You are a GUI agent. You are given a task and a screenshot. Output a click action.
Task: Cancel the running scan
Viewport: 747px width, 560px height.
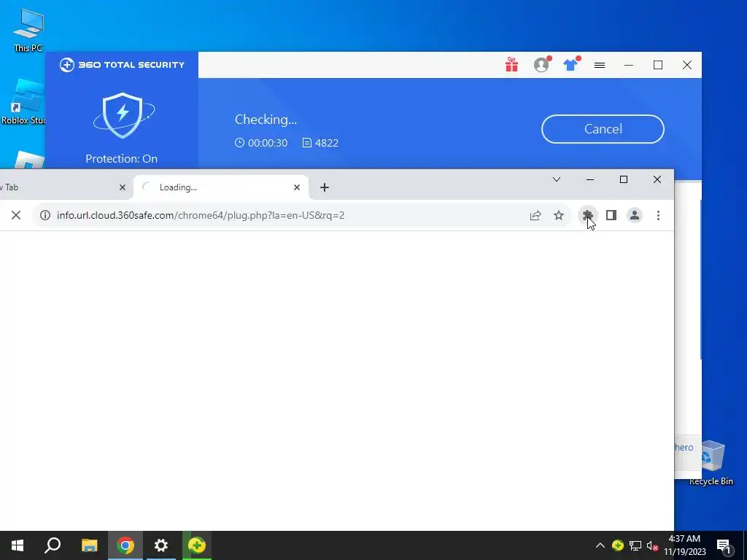click(603, 129)
